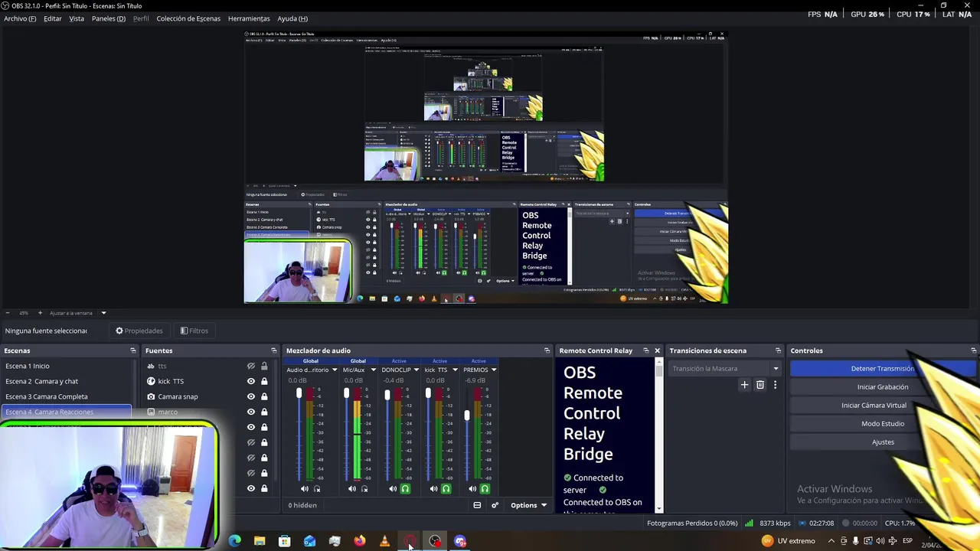Image resolution: width=980 pixels, height=551 pixels.
Task: Click the volume icon in system tray
Action: point(880,541)
